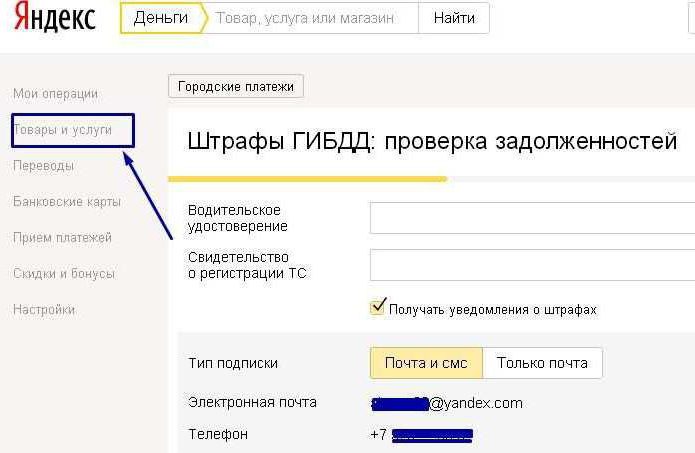The height and width of the screenshot is (453, 695).
Task: Switch subscription type to Только почта
Action: click(542, 364)
